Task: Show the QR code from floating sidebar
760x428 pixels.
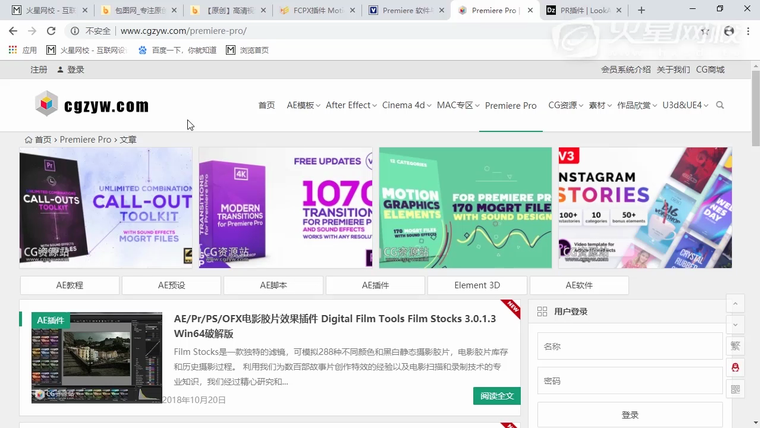Action: click(x=736, y=389)
